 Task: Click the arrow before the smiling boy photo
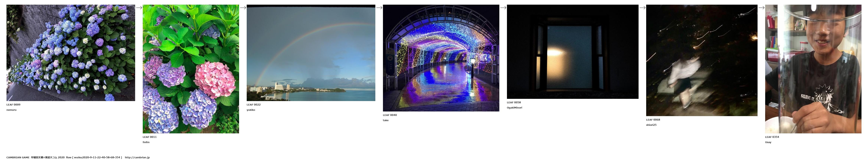(x=761, y=7)
